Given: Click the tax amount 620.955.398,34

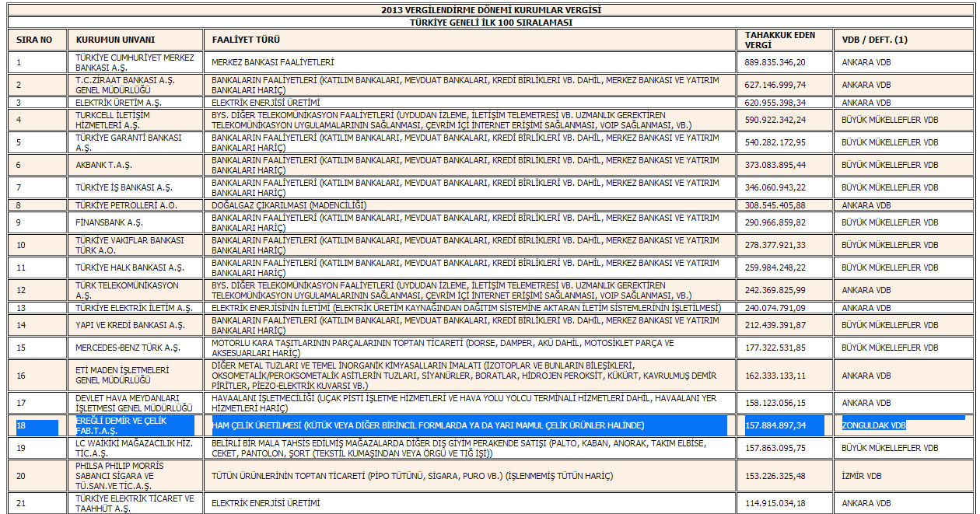Looking at the screenshot, I should point(775,102).
